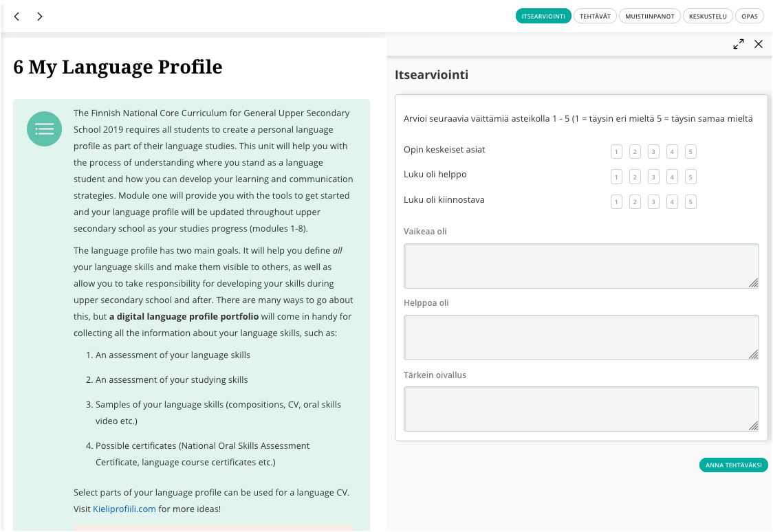
Task: Click into the 'Vaikeaa oli' text area
Action: tap(581, 265)
